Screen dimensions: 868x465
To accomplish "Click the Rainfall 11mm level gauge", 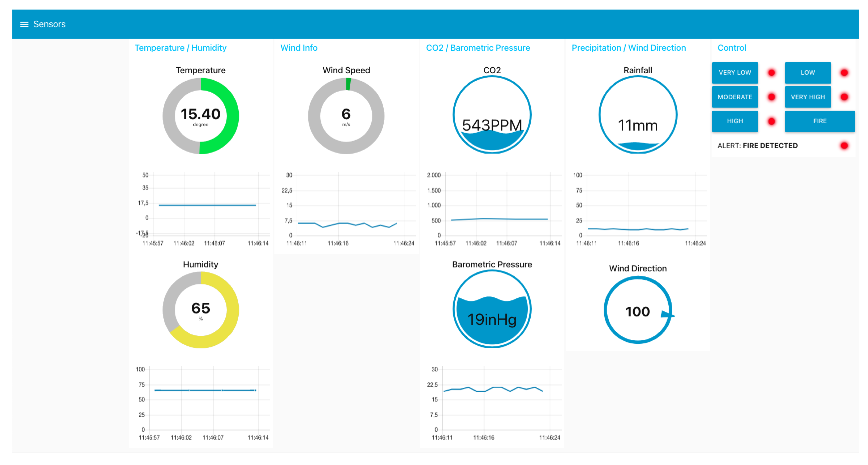I will (638, 115).
